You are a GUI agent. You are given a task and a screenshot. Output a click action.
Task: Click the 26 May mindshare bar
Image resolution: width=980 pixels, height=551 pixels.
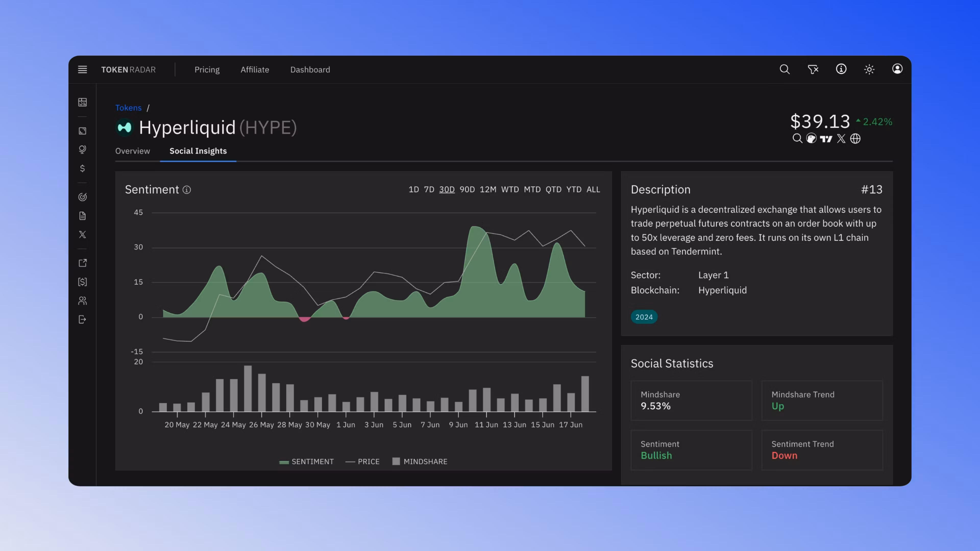[x=262, y=392]
